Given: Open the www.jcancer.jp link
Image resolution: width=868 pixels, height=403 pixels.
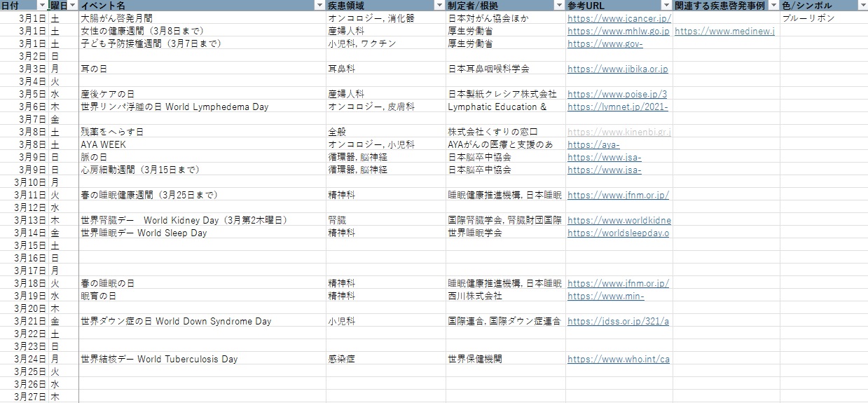Looking at the screenshot, I should click(x=619, y=18).
